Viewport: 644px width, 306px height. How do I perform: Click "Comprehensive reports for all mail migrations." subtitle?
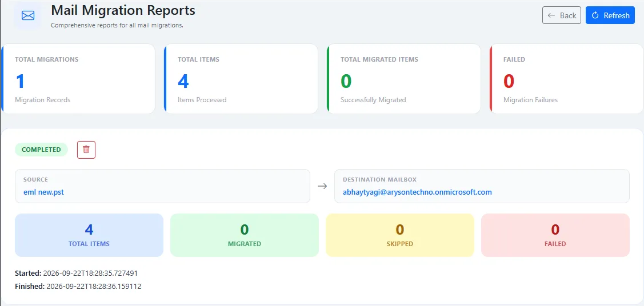tap(117, 25)
